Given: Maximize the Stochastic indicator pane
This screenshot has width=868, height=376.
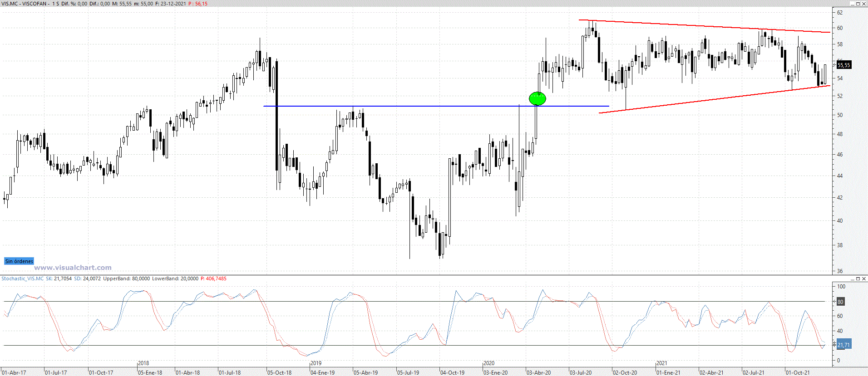Looking at the screenshot, I should coord(858,278).
